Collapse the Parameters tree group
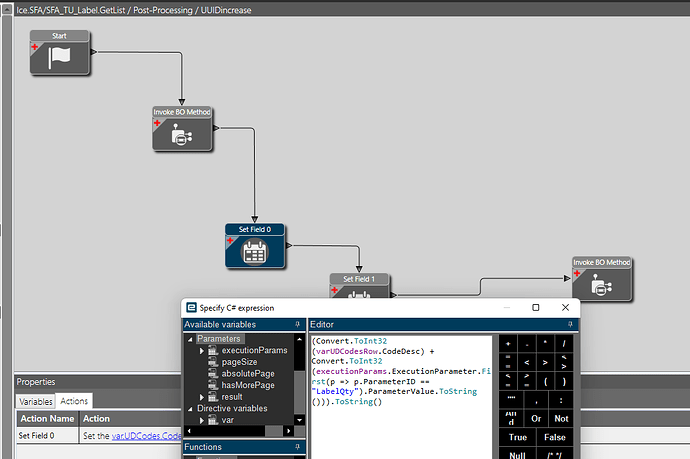The image size is (690, 459). (190, 339)
